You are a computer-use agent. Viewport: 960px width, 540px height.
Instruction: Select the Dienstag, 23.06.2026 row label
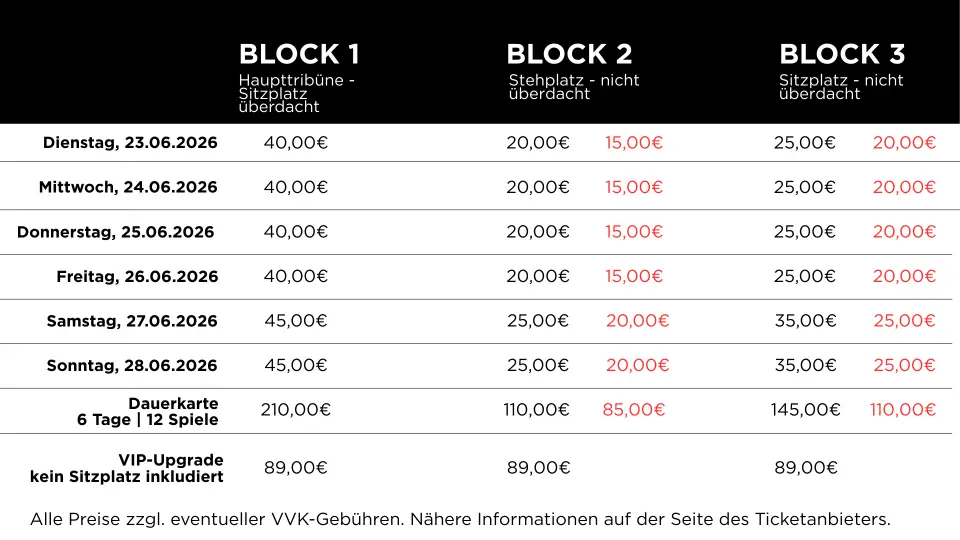[130, 143]
